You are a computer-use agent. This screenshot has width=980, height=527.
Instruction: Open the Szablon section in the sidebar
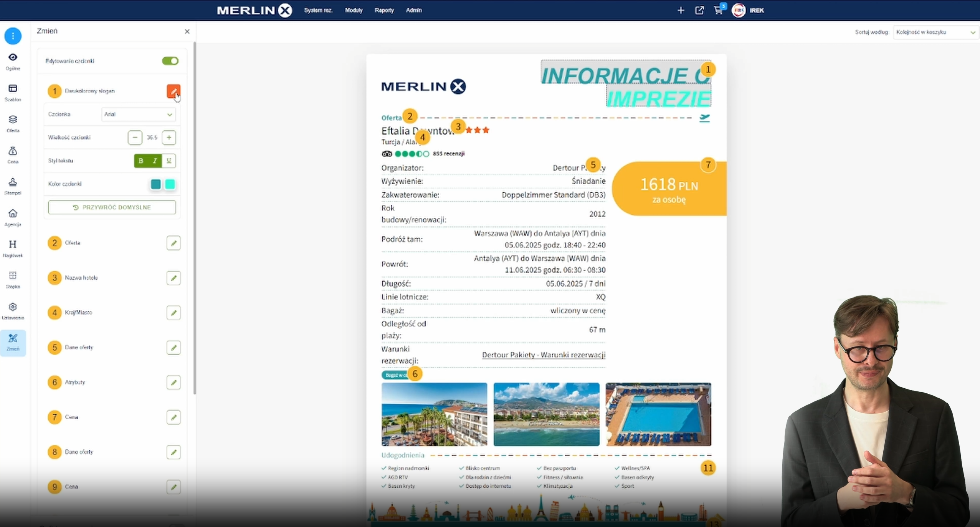click(13, 93)
